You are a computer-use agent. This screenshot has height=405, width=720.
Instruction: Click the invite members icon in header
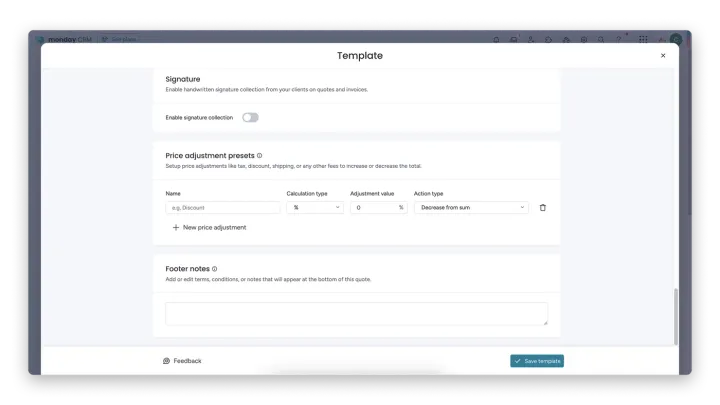pos(531,39)
